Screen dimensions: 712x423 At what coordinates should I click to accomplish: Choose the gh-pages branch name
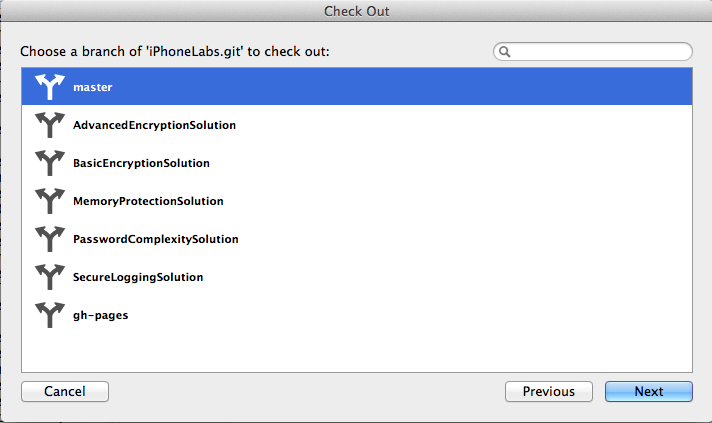(x=100, y=315)
